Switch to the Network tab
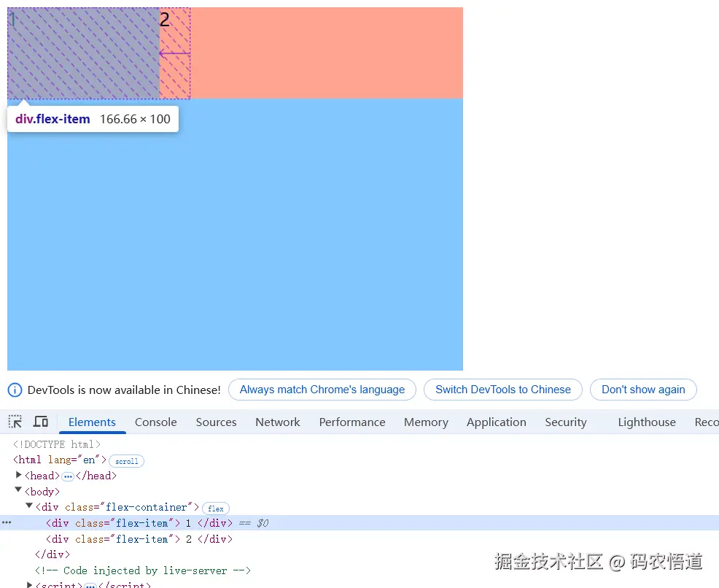 [x=277, y=422]
